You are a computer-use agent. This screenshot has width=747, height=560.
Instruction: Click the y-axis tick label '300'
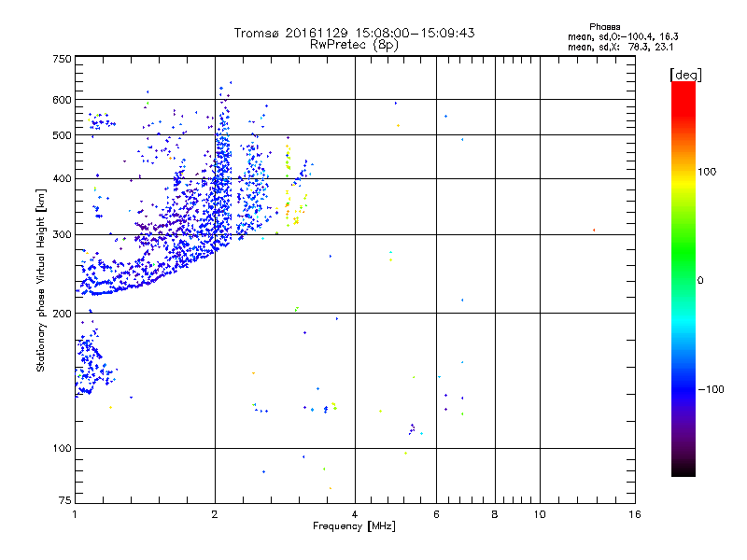click(62, 235)
